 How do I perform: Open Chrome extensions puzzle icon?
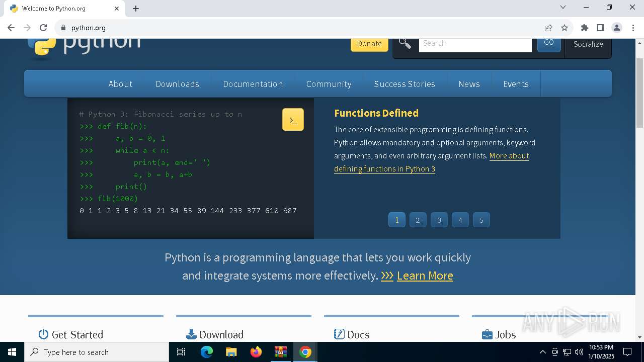point(585,28)
